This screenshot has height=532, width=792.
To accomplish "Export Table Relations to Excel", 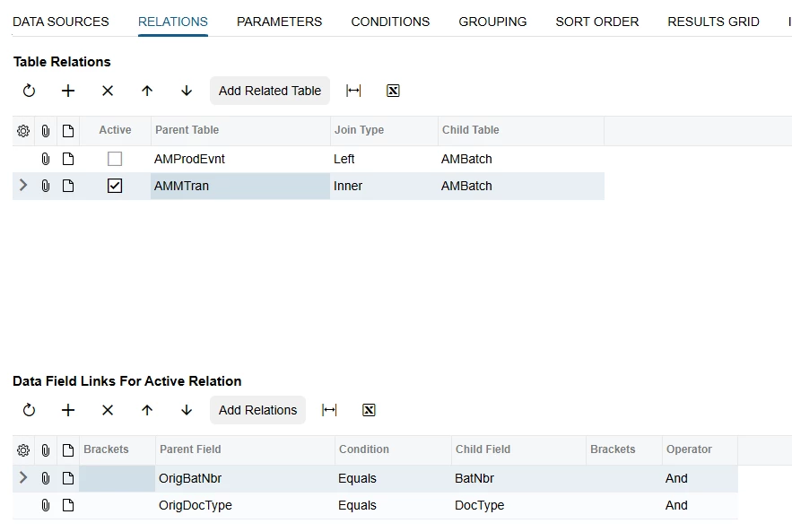I will pos(393,91).
